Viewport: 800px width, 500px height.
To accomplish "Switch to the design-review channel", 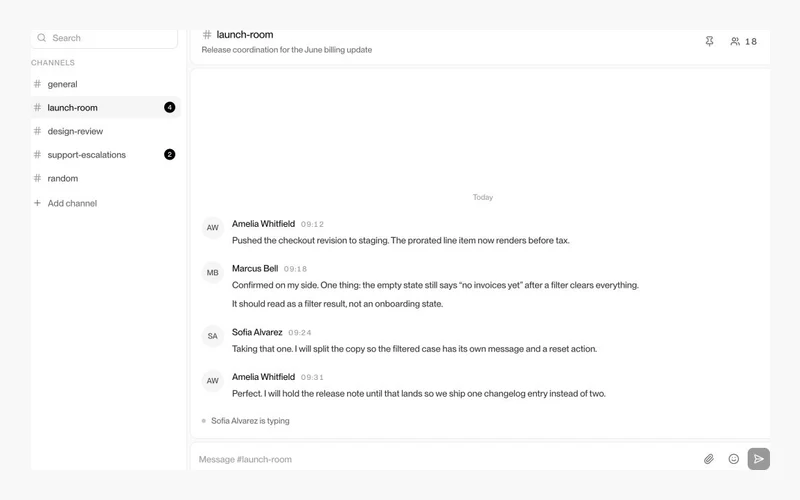I will coord(106,131).
